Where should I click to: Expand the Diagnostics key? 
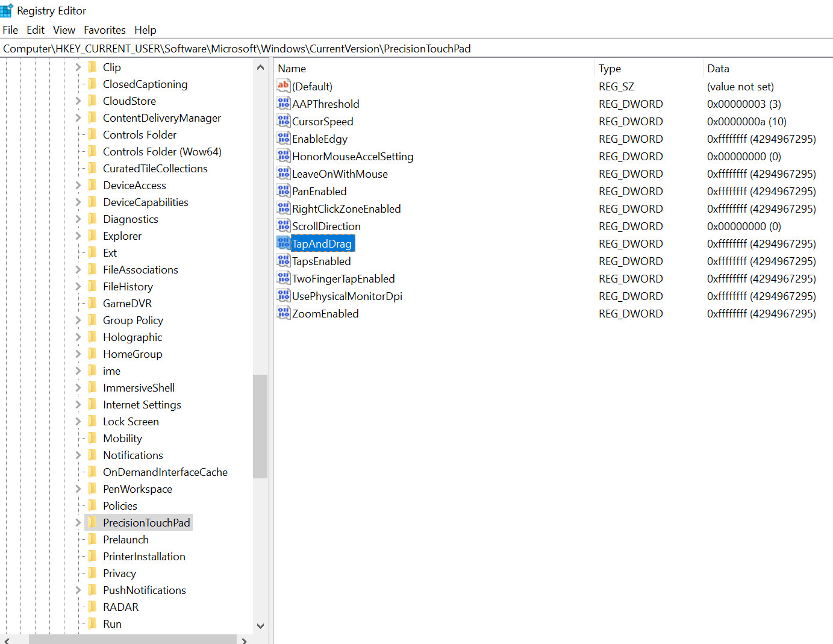click(78, 219)
